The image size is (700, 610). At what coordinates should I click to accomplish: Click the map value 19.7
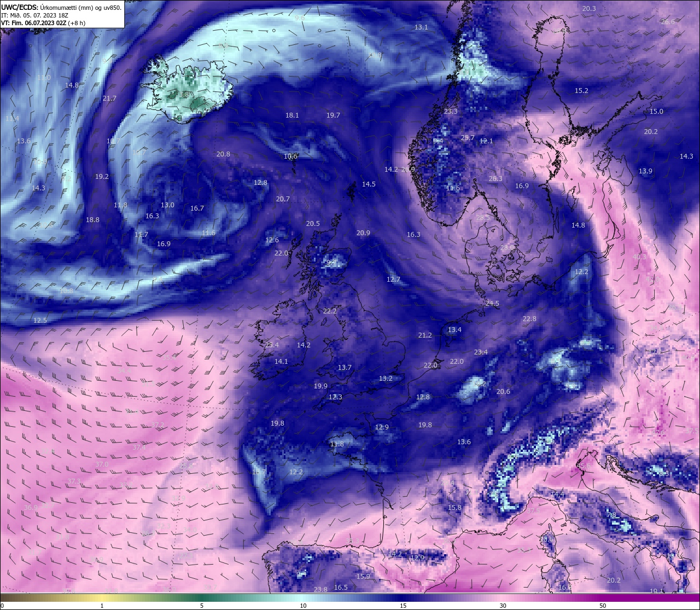(333, 115)
